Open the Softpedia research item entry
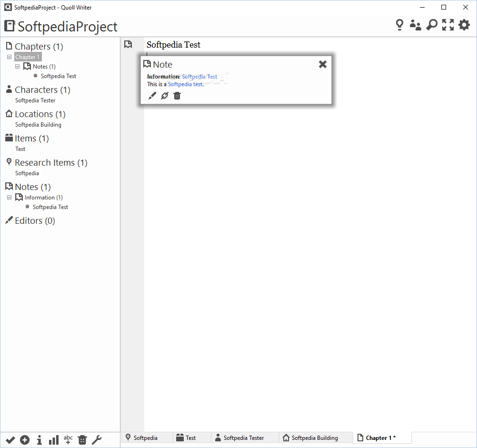This screenshot has height=448, width=477. 27,173
